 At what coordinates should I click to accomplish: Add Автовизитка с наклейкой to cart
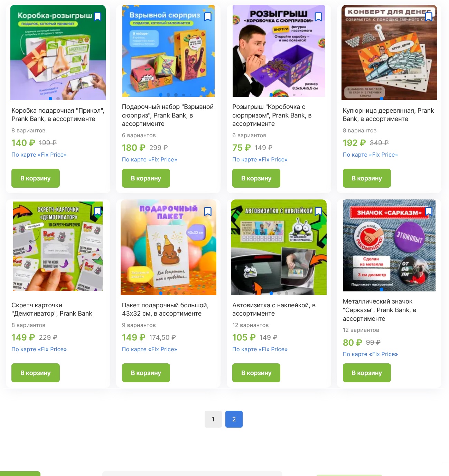click(256, 373)
